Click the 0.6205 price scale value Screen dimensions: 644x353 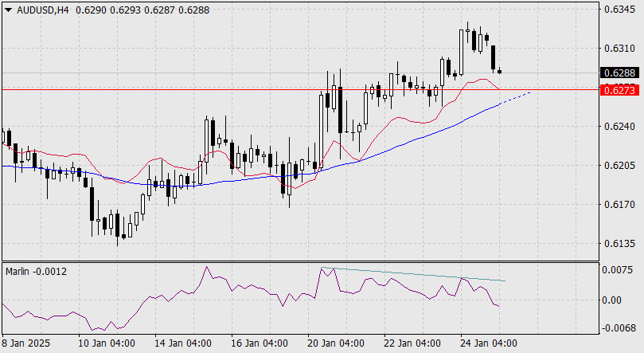[x=619, y=166]
